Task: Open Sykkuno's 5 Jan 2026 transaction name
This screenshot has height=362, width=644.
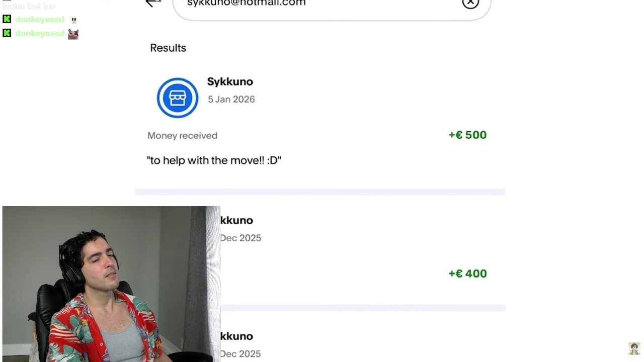Action: click(x=230, y=81)
